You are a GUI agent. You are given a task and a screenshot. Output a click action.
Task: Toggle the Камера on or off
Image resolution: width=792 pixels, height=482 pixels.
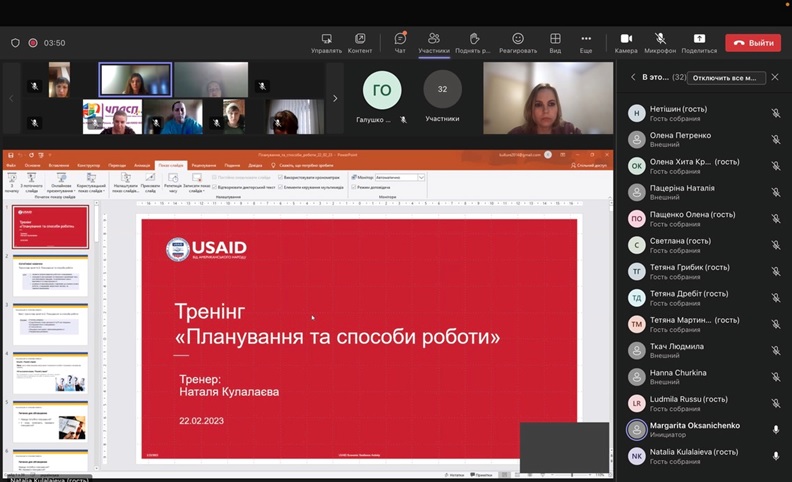tap(626, 43)
